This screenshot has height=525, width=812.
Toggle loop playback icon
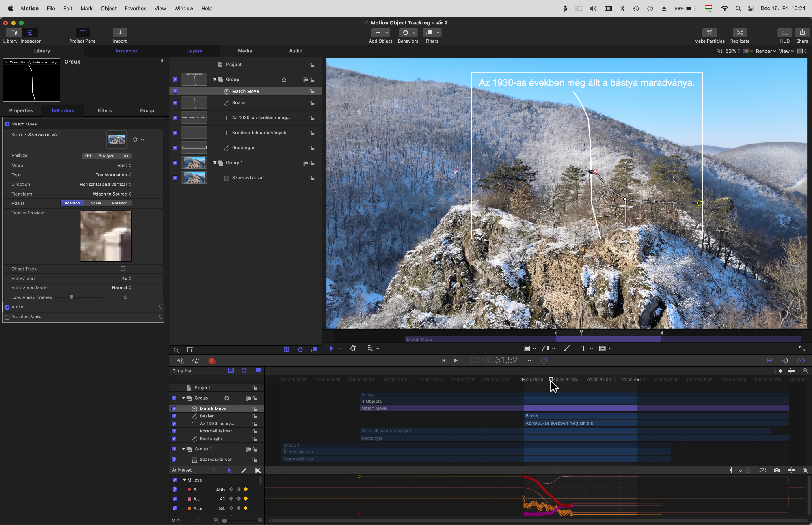click(196, 361)
